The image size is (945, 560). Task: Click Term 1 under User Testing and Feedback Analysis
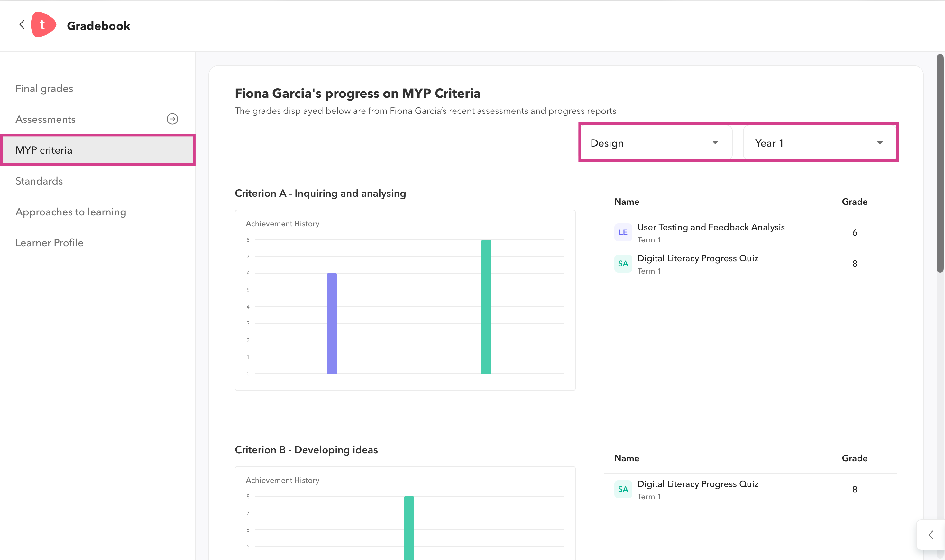pyautogui.click(x=649, y=240)
